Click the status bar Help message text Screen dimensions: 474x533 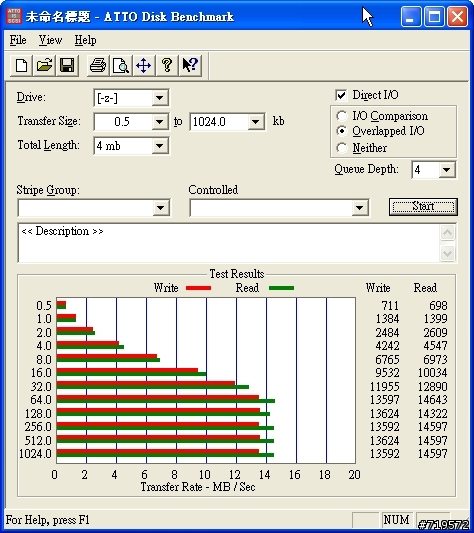pyautogui.click(x=48, y=520)
